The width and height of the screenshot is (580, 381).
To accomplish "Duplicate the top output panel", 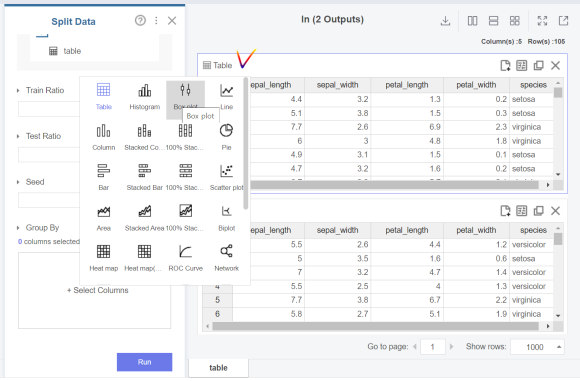I will click(539, 65).
